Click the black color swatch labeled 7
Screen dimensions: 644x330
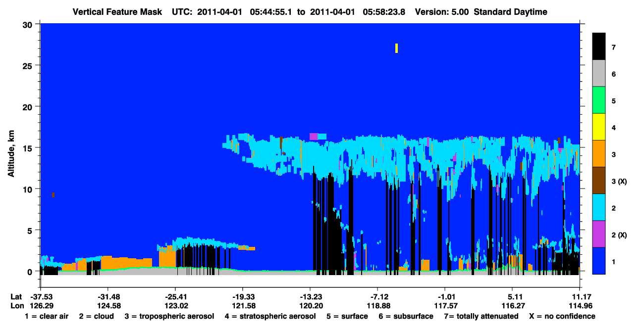click(599, 47)
